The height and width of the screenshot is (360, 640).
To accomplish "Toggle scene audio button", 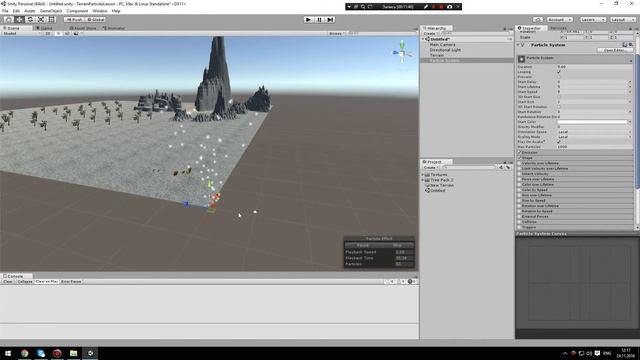I will (x=67, y=33).
